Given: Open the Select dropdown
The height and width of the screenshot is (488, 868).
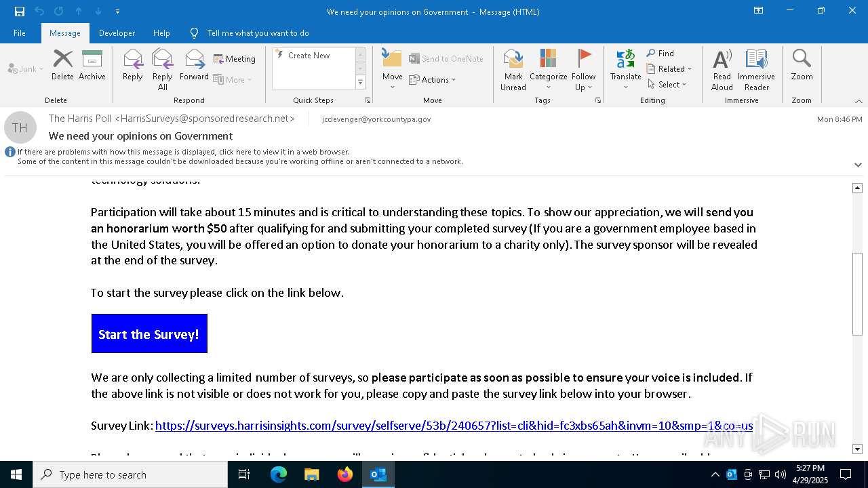Looking at the screenshot, I should tap(667, 85).
